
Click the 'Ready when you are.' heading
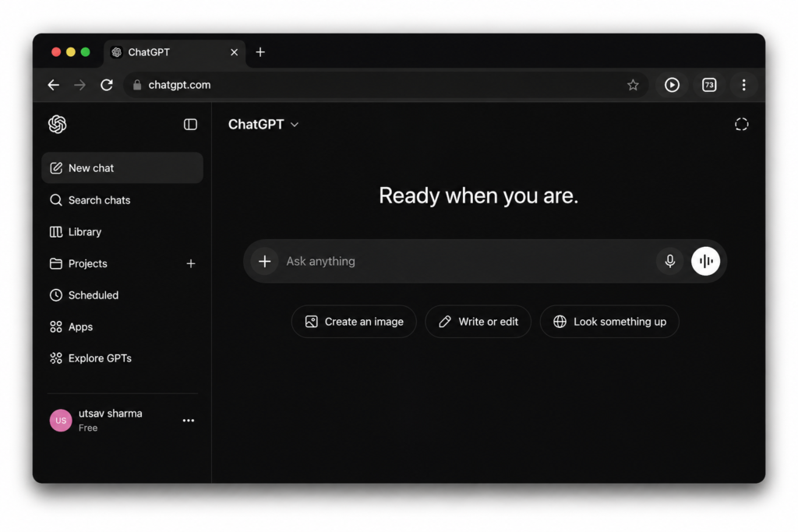click(478, 196)
